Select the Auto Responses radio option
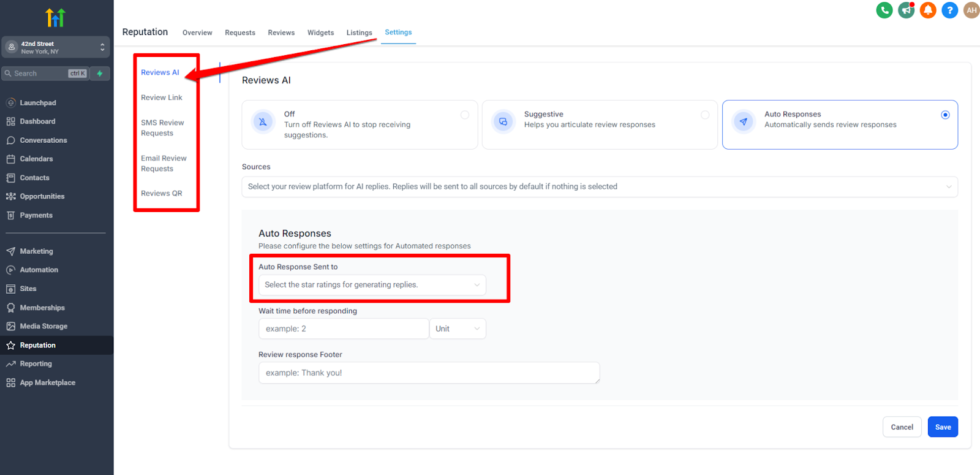Viewport: 980px width, 475px height. (x=945, y=115)
